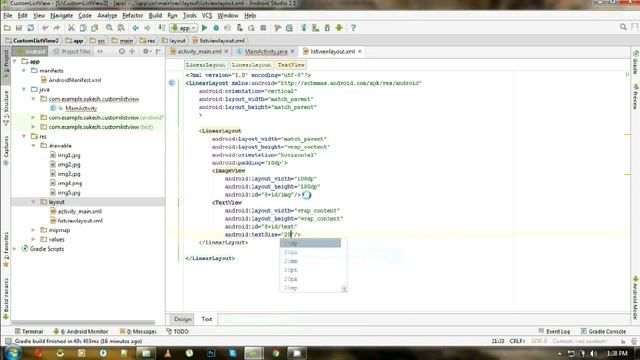Open the Android Monitor tool window
Image resolution: width=640 pixels, height=360 pixels.
pos(81,331)
